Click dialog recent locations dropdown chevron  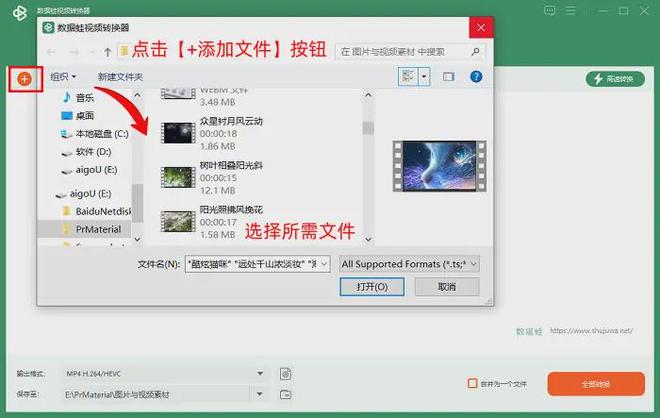point(92,52)
